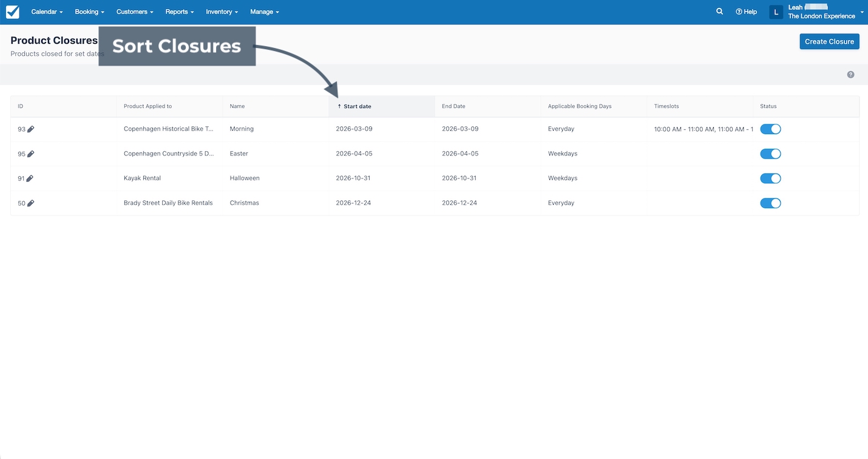Edit closure 91 via pencil icon
Screen dimensions: 868x459
click(30, 178)
